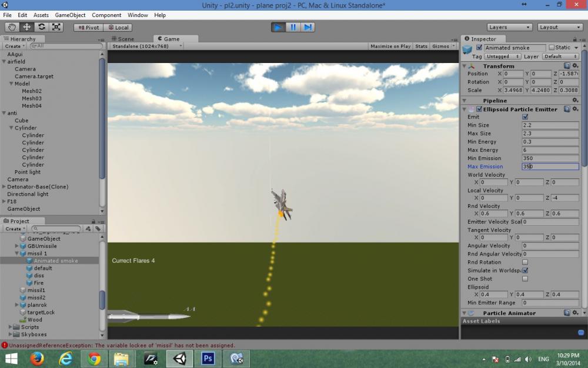Switch to the Scene tab

click(123, 39)
